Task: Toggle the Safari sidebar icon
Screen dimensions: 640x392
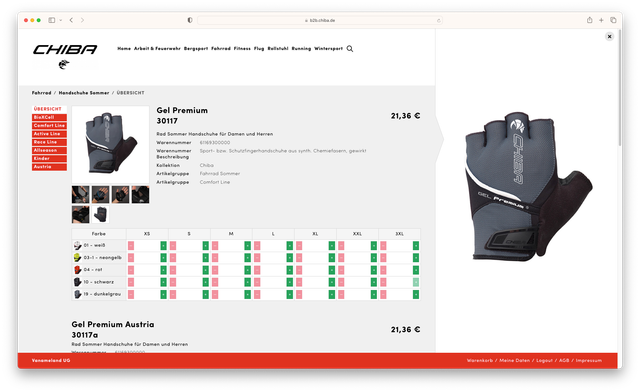Action: point(52,20)
